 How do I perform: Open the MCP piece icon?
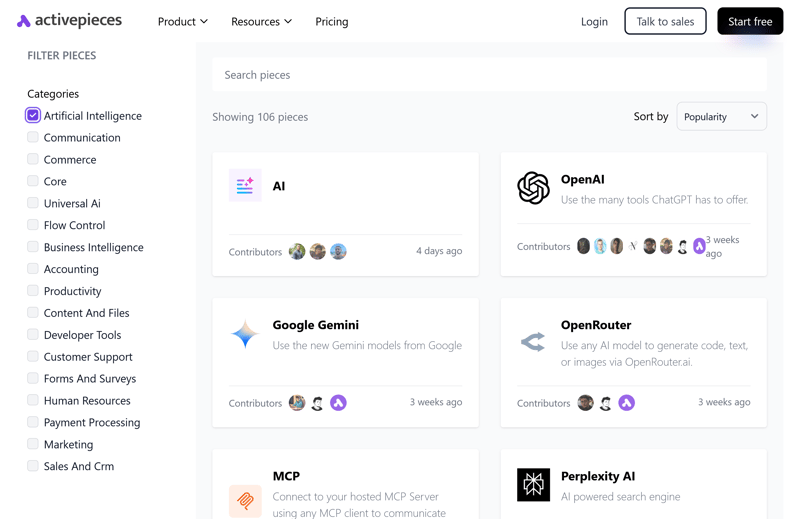coord(245,499)
